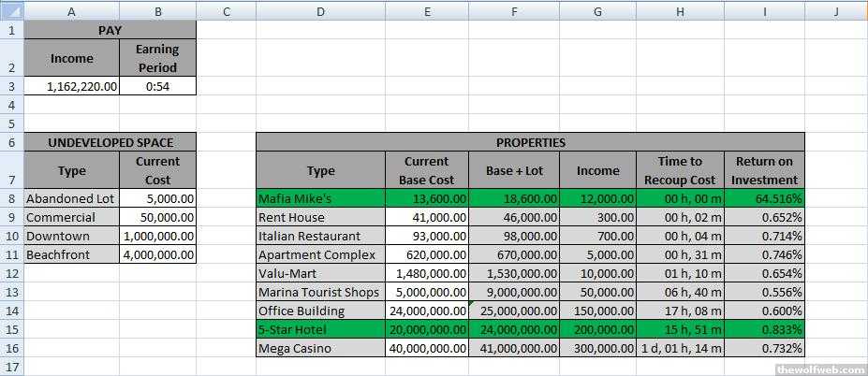The height and width of the screenshot is (376, 868).
Task: Select Office Building income cell 150,000.00
Action: pyautogui.click(x=597, y=311)
